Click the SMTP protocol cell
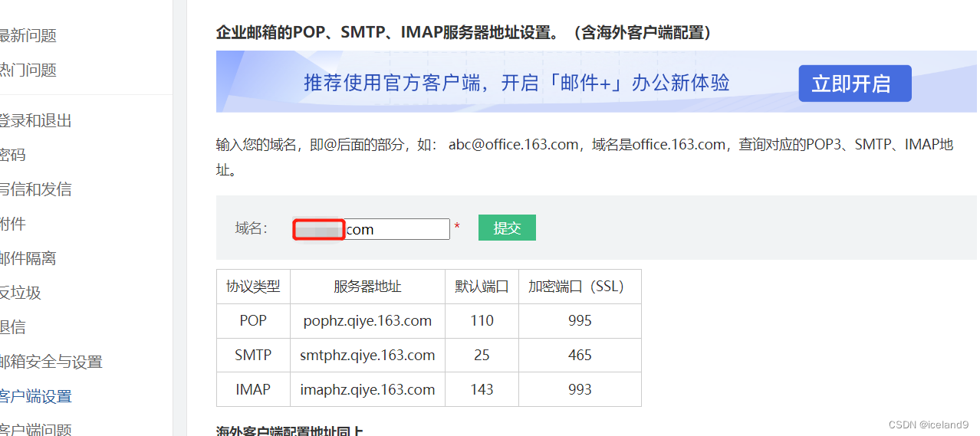This screenshot has width=980, height=436. pyautogui.click(x=253, y=356)
